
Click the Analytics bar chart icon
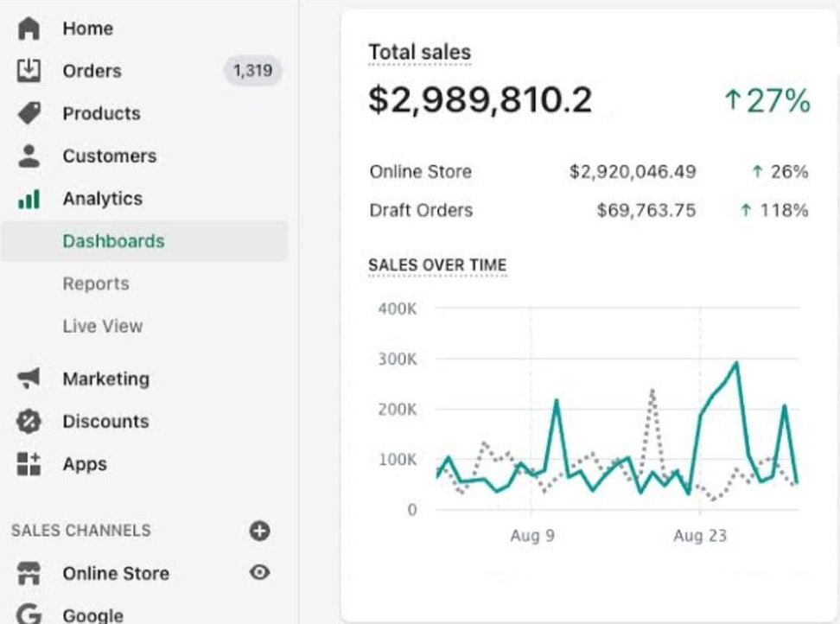coord(29,199)
